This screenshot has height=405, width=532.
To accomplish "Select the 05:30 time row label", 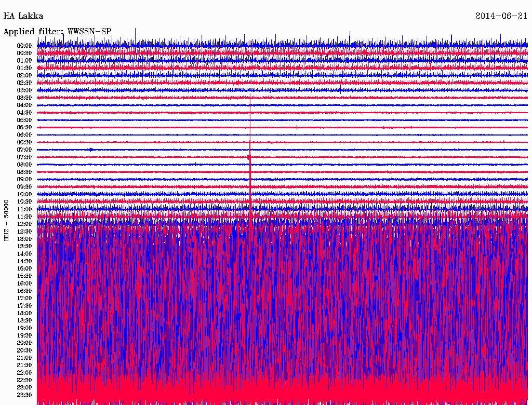I will click(x=24, y=127).
